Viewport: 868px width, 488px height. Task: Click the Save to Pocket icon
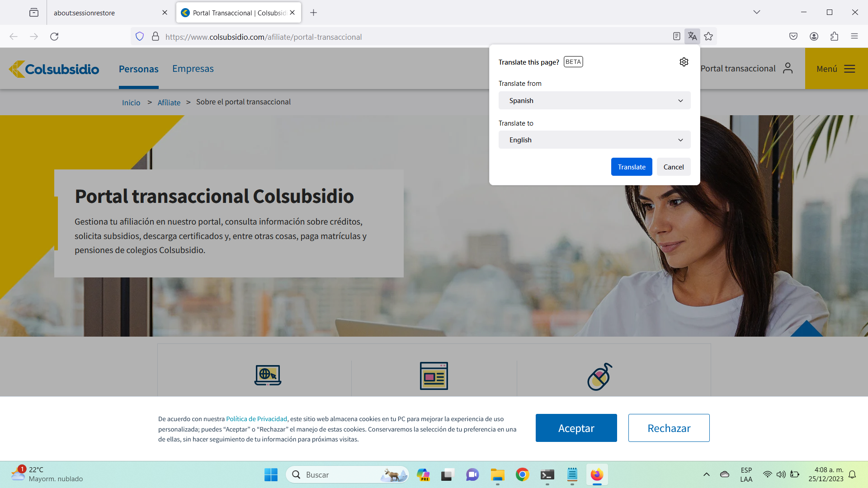point(793,37)
